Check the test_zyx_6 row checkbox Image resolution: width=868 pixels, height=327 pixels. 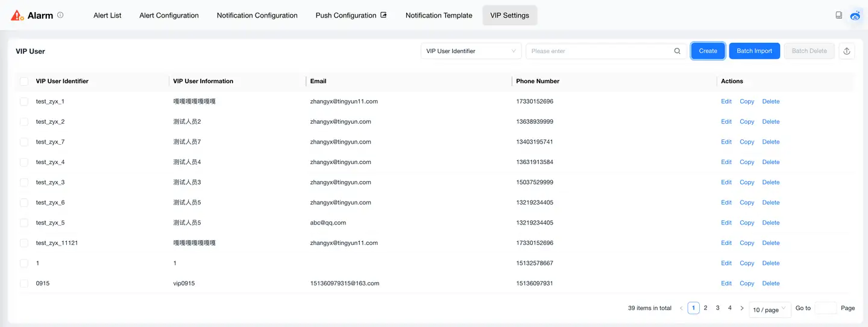click(x=24, y=203)
